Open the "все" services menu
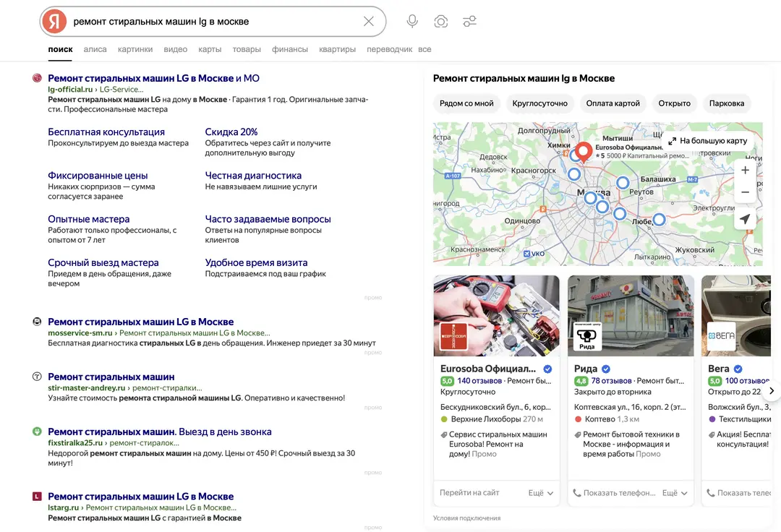Image resolution: width=781 pixels, height=532 pixels. [x=424, y=50]
